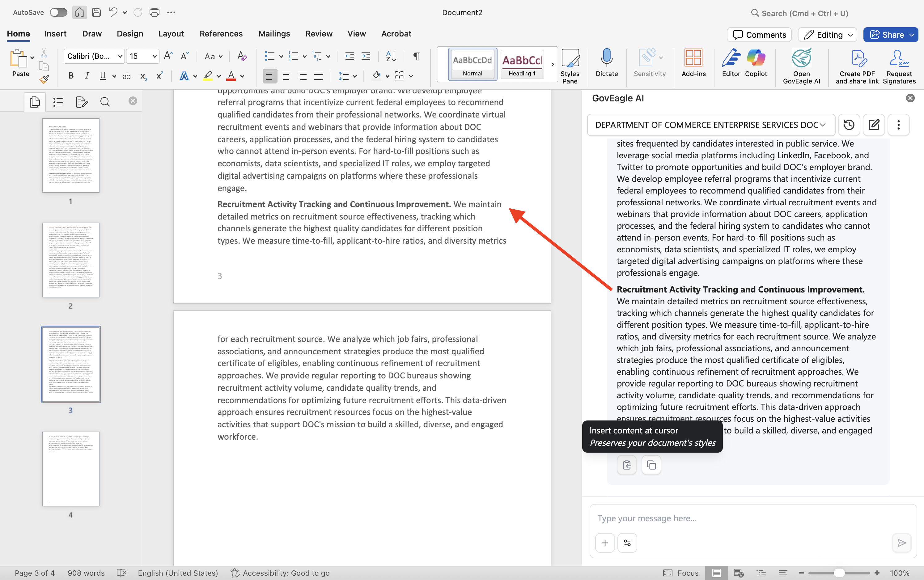Open the Editor proofing tool

click(x=731, y=63)
